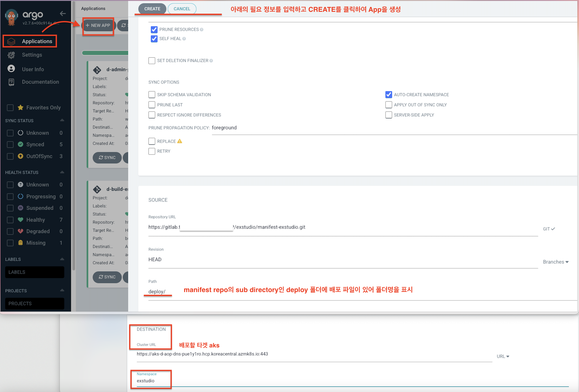Click the LABELS filter input
Screen dimensions: 579x392
tap(35, 272)
